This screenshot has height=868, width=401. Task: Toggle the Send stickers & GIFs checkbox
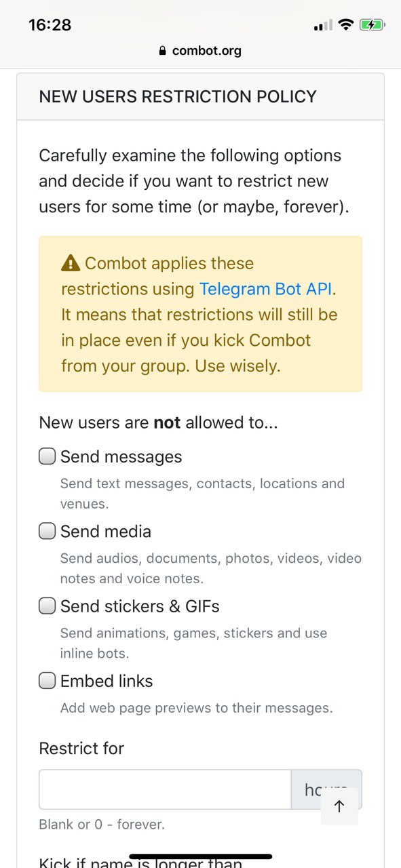pos(47,606)
